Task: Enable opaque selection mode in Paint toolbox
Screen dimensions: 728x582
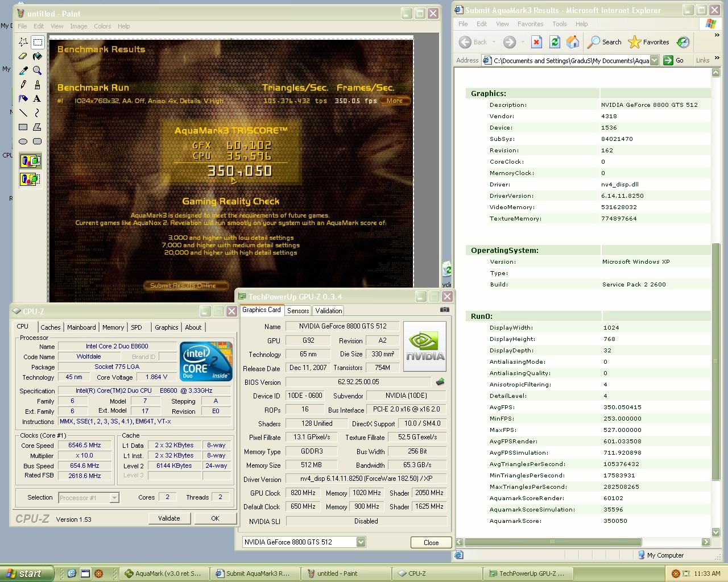Action: (31, 161)
